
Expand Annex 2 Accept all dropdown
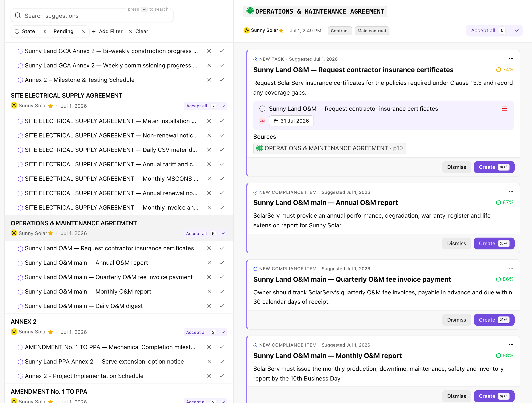tap(223, 332)
